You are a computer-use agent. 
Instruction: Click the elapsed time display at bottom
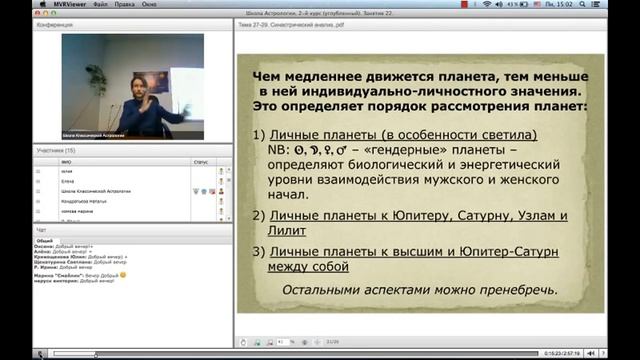562,353
